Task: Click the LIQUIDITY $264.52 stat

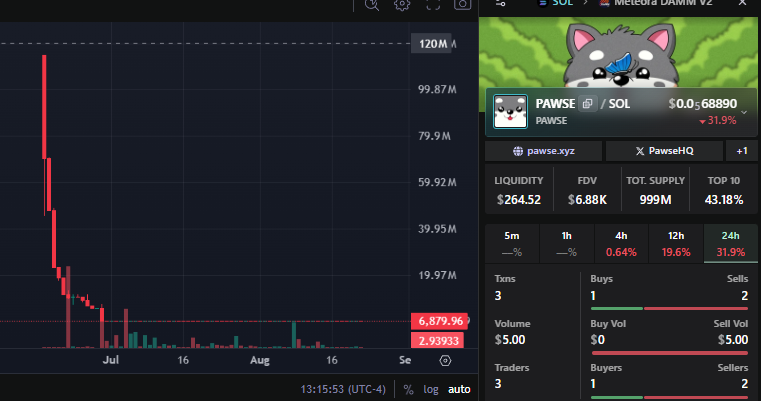Action: click(x=519, y=190)
